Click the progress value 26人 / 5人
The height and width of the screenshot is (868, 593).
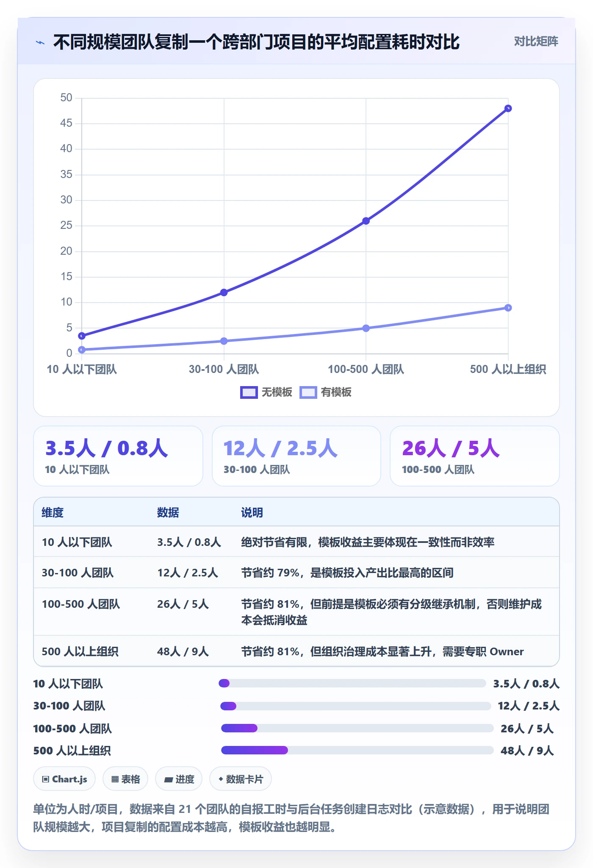pyautogui.click(x=527, y=729)
